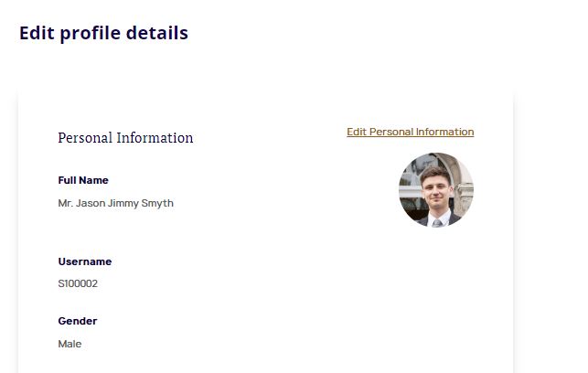
Task: Click the title prefix Mr. in name
Action: click(x=65, y=203)
